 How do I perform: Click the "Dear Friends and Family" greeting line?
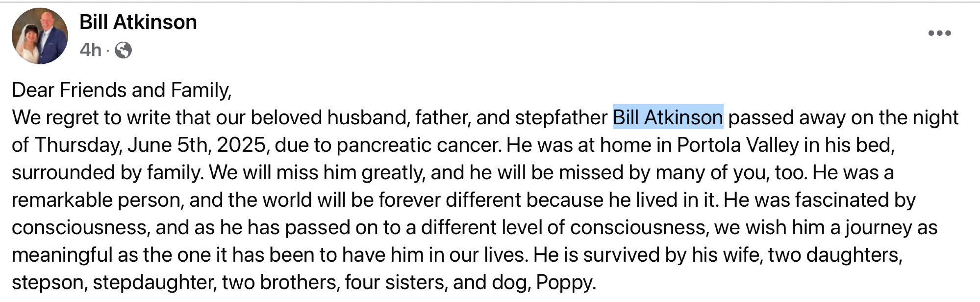(121, 90)
